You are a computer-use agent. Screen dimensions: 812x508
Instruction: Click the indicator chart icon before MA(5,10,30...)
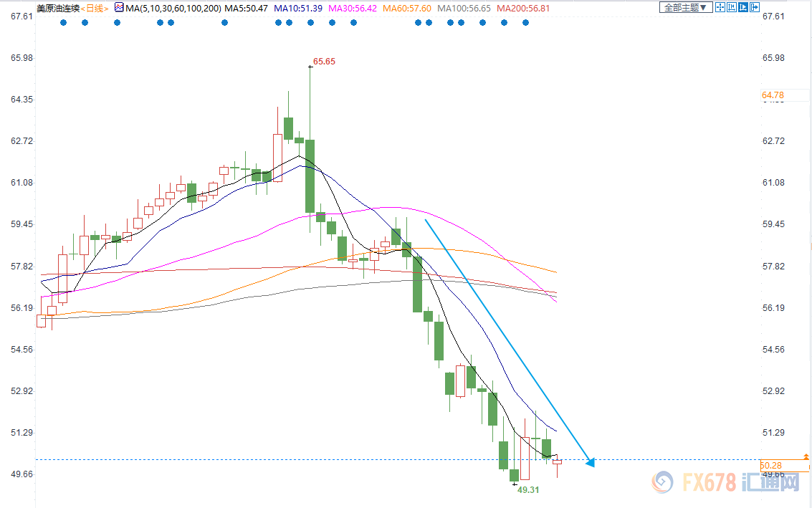click(119, 7)
